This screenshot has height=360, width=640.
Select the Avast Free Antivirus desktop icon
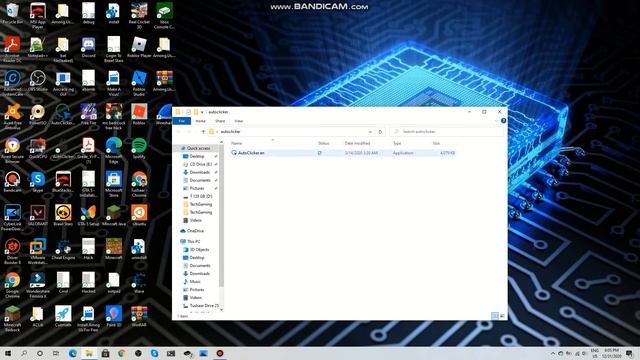pyautogui.click(x=12, y=117)
